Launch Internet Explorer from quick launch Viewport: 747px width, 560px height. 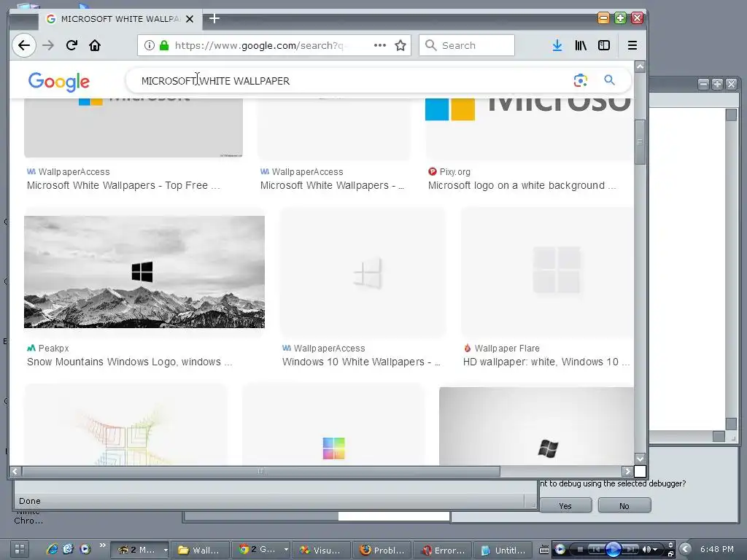52,549
